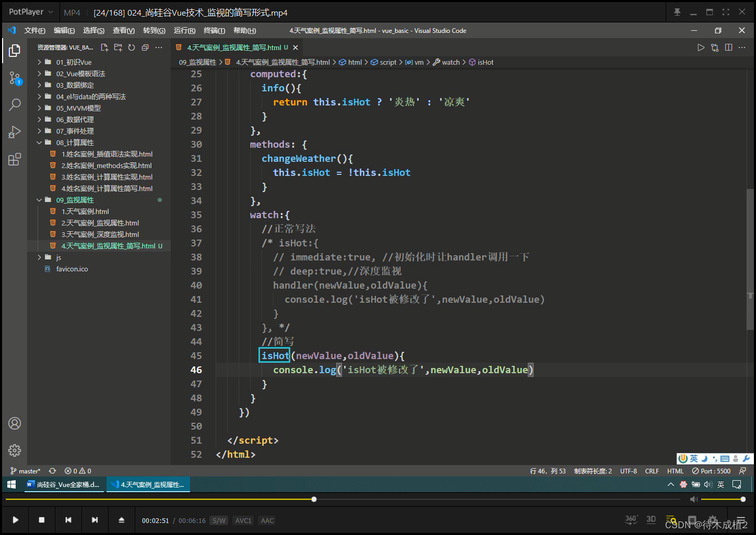The height and width of the screenshot is (535, 756).
Task: Expand the 07_事件处理 folder
Action: pos(75,131)
